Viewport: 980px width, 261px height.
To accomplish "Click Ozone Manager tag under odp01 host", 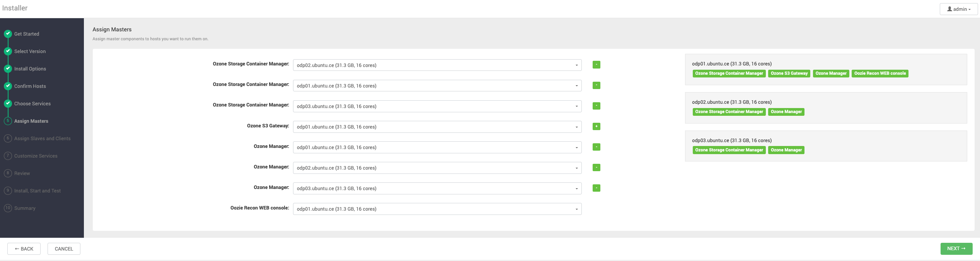I will 831,74.
